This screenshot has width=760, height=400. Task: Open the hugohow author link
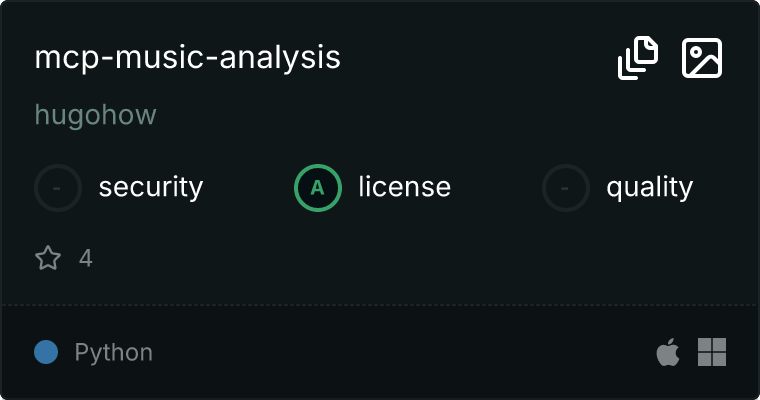click(96, 115)
